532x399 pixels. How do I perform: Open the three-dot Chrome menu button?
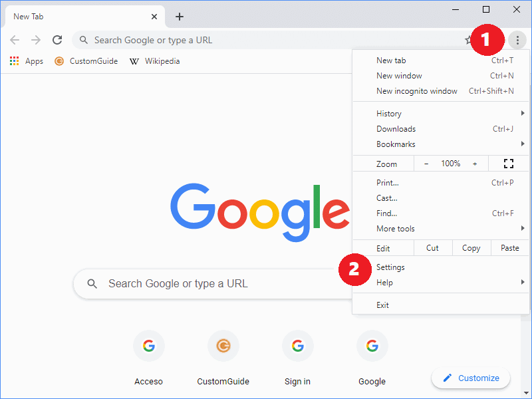[517, 40]
